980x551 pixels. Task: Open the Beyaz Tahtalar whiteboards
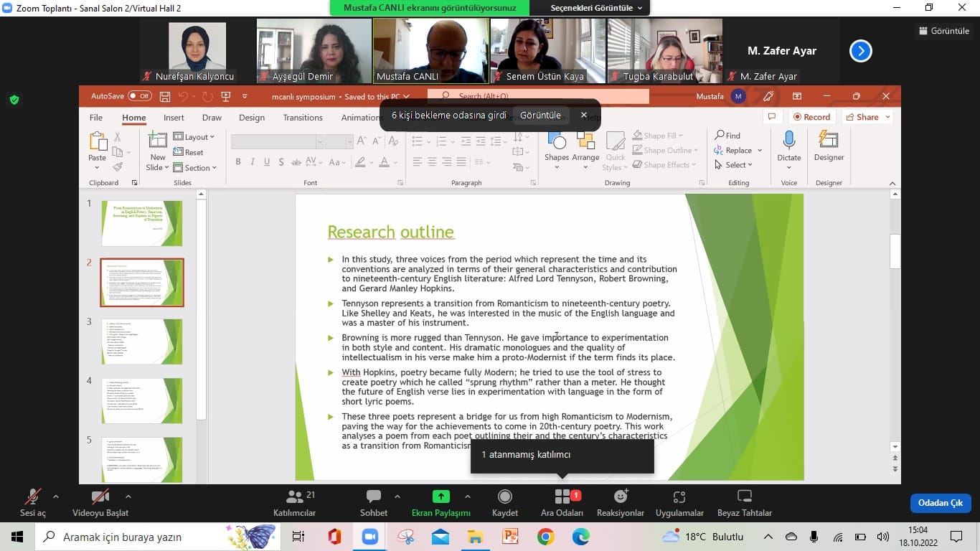click(x=745, y=503)
